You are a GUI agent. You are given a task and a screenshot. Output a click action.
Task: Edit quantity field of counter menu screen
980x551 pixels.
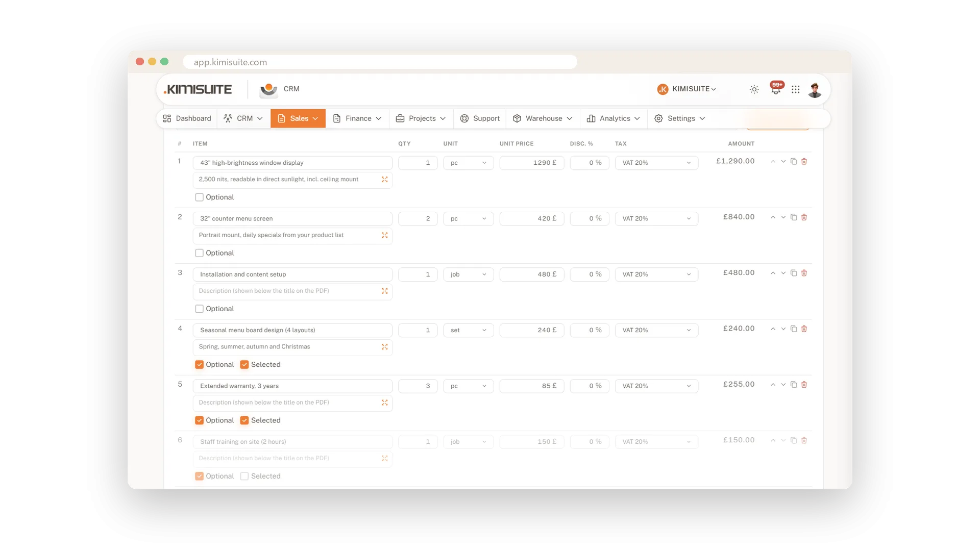[x=418, y=218]
